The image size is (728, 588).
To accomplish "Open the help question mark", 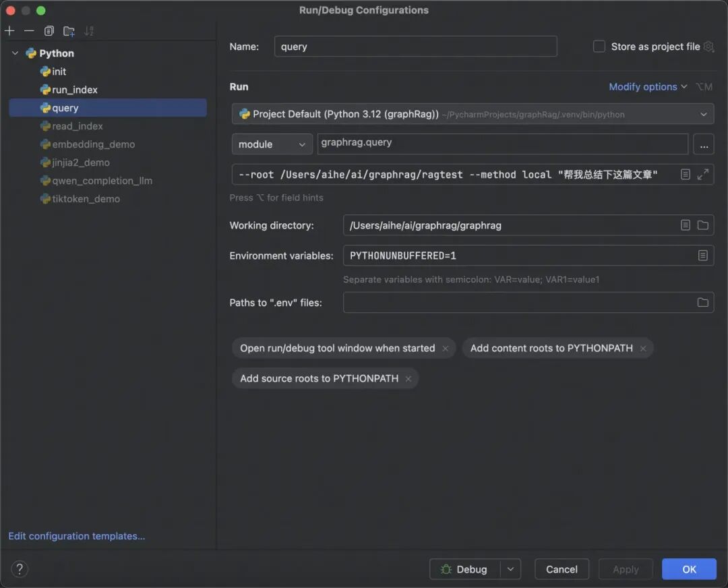I will tap(20, 569).
